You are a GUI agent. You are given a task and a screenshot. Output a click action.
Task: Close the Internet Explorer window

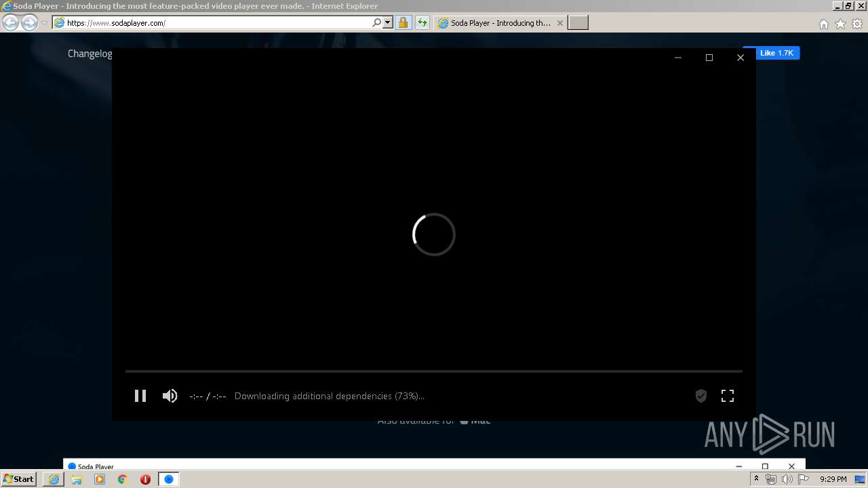tap(861, 5)
